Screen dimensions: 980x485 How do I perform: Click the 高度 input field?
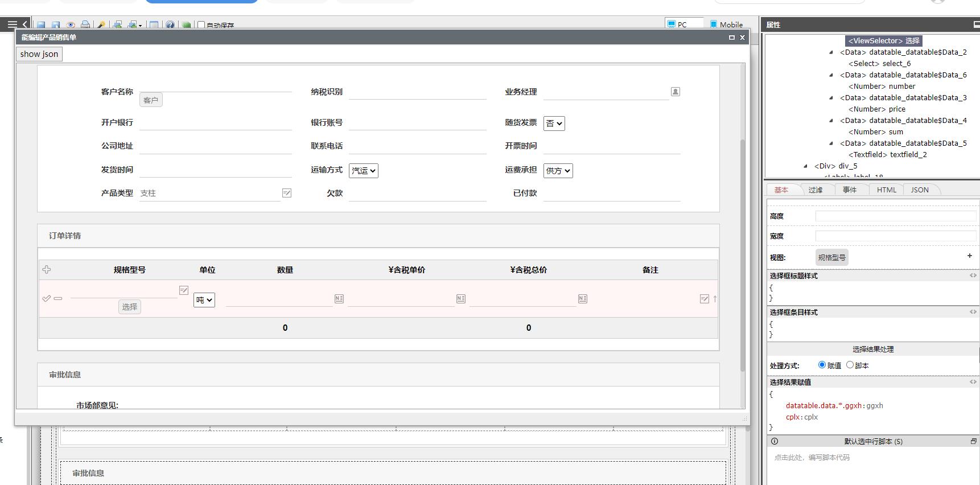pyautogui.click(x=896, y=216)
